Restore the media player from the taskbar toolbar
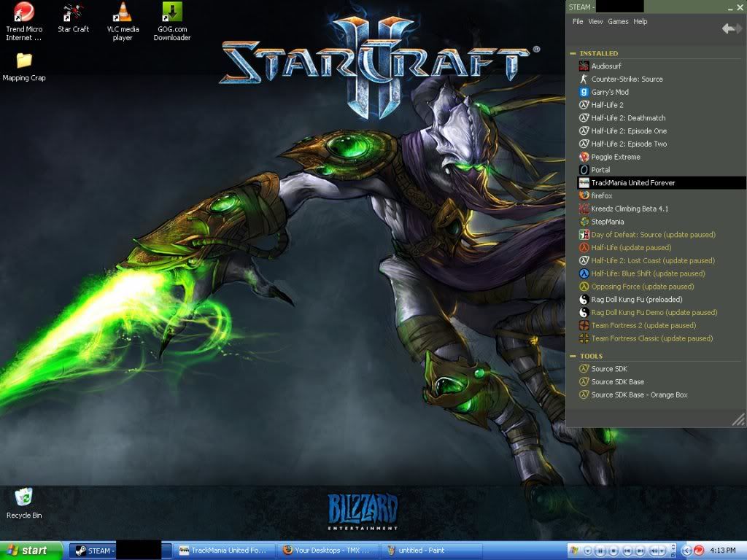 673,555
